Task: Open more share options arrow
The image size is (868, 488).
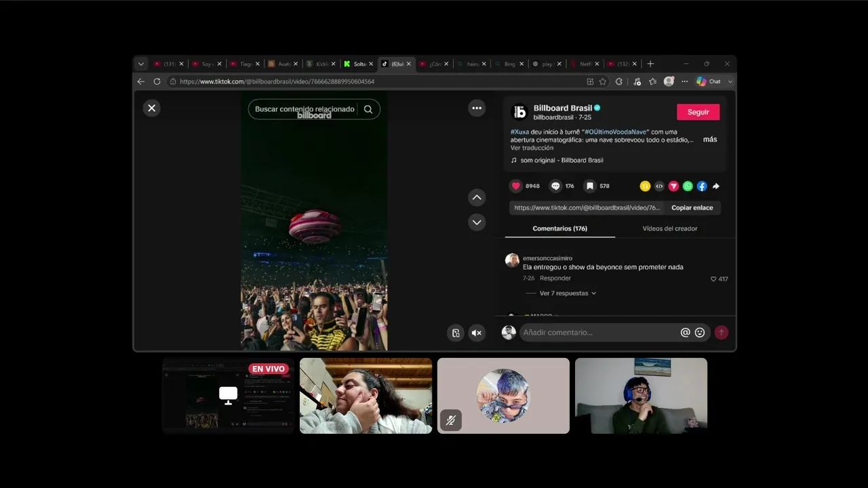Action: 716,186
